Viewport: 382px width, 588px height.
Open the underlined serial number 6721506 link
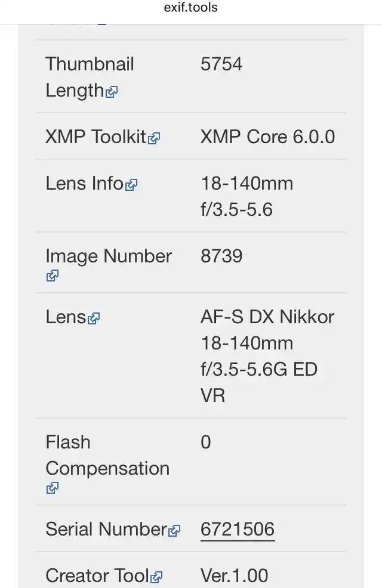[x=238, y=529]
